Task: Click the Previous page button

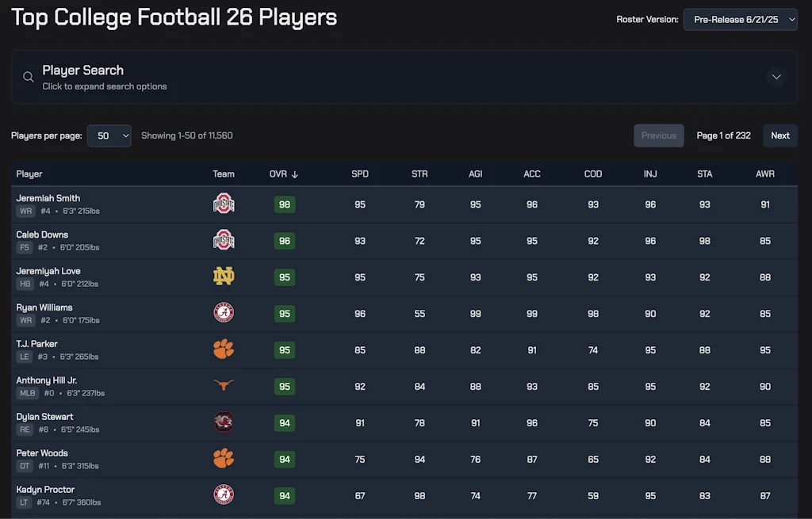Action: (658, 135)
